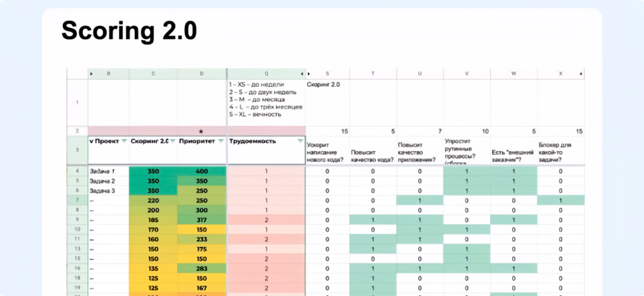This screenshot has width=644, height=296.
Task: Select the priority cell with value 317
Action: [201, 220]
